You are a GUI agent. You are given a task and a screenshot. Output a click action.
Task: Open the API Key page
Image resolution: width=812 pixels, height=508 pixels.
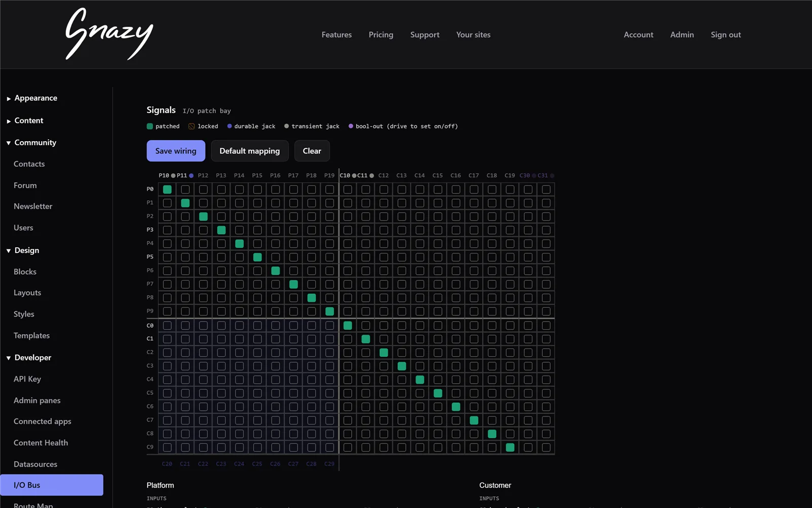coord(27,379)
